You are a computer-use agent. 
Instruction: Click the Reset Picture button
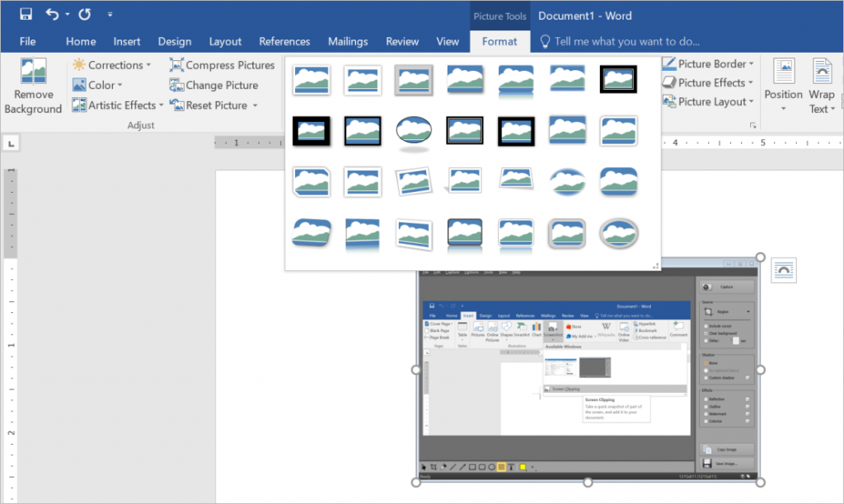(214, 105)
